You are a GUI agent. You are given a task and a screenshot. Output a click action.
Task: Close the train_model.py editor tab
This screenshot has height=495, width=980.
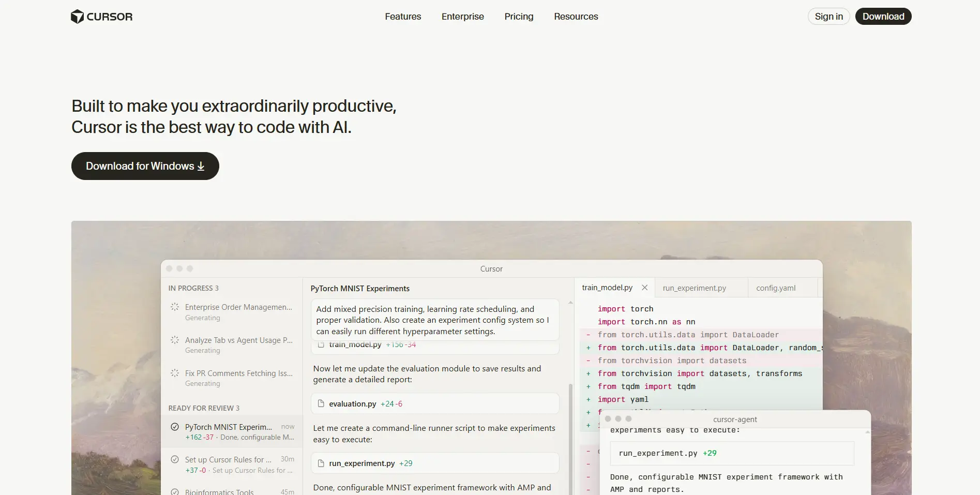[644, 288]
